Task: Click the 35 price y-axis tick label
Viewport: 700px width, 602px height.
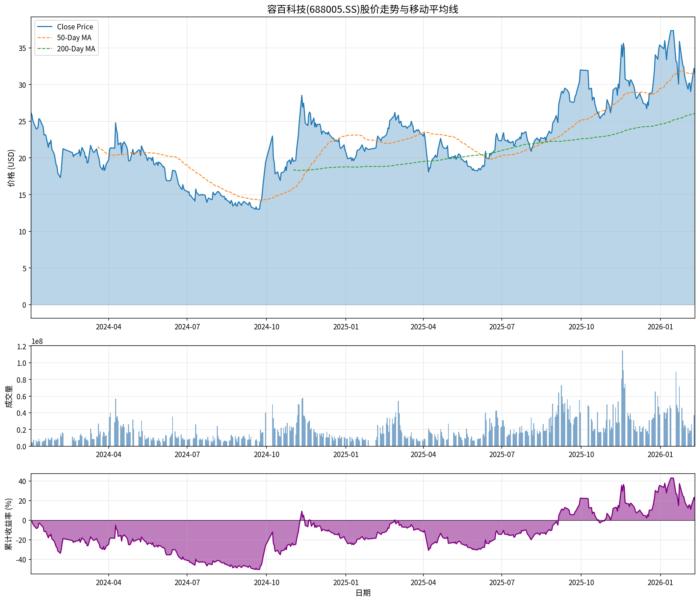Action: pyautogui.click(x=22, y=48)
